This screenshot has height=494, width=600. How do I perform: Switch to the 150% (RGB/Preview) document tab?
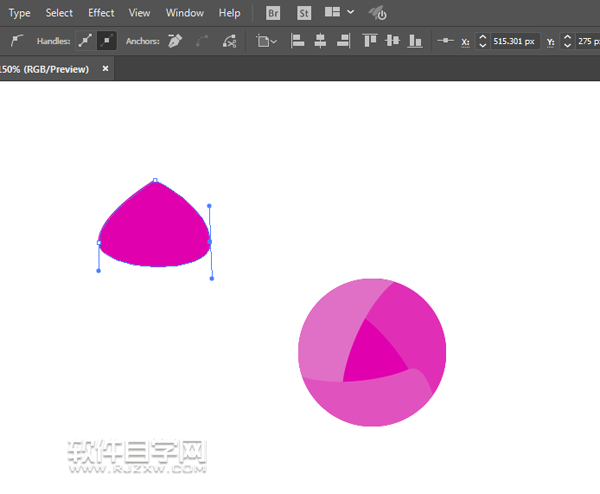(x=44, y=69)
